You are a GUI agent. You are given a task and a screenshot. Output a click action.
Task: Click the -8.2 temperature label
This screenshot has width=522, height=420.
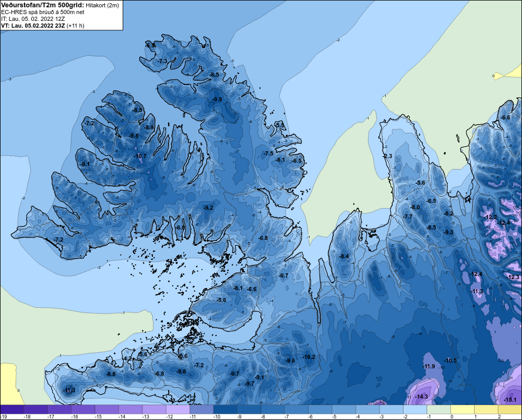[448, 214]
